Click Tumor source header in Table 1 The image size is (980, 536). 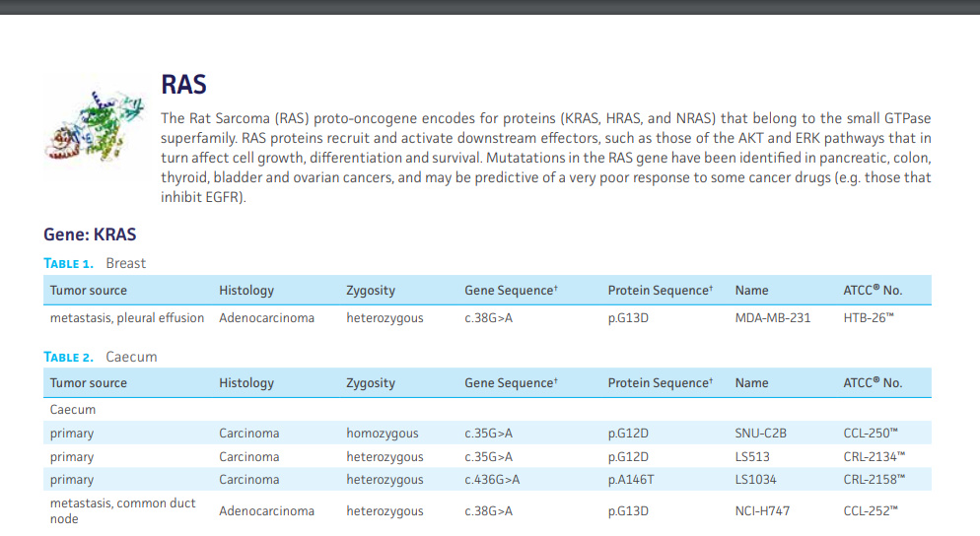coord(88,291)
